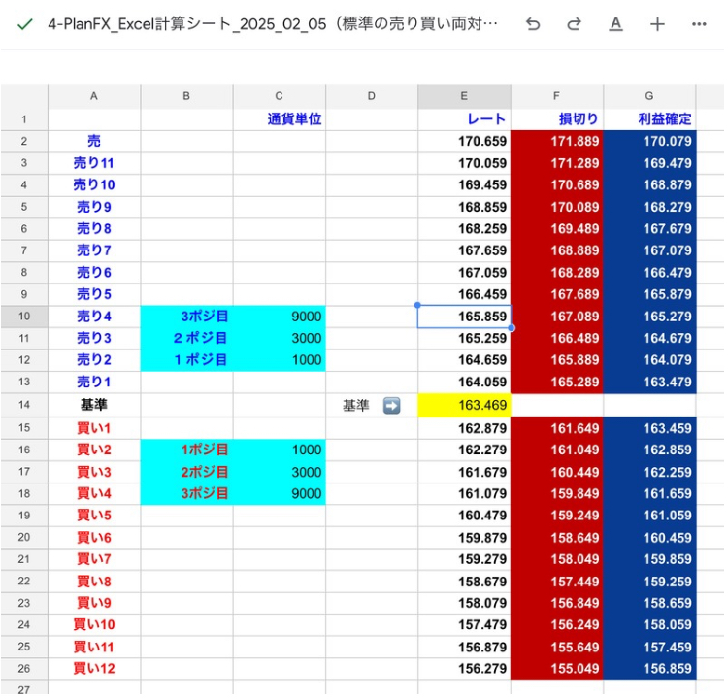
Task: Select take-profit cell 165.279
Action: coord(649,317)
